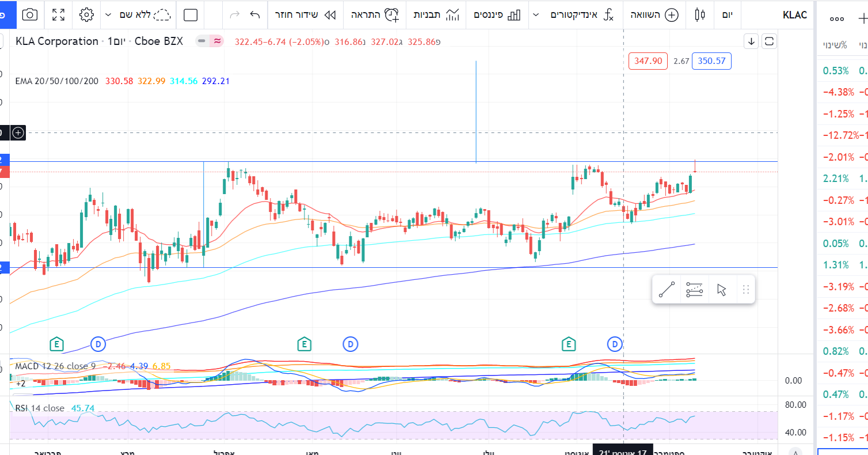
Task: Start bar replay (שידור חוזר)
Action: (305, 15)
